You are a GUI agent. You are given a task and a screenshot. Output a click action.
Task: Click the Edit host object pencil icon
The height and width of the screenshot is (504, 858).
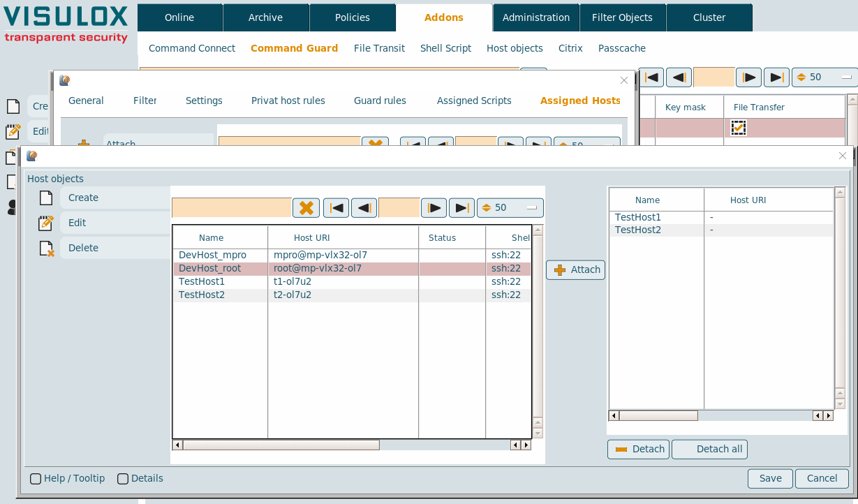[46, 223]
